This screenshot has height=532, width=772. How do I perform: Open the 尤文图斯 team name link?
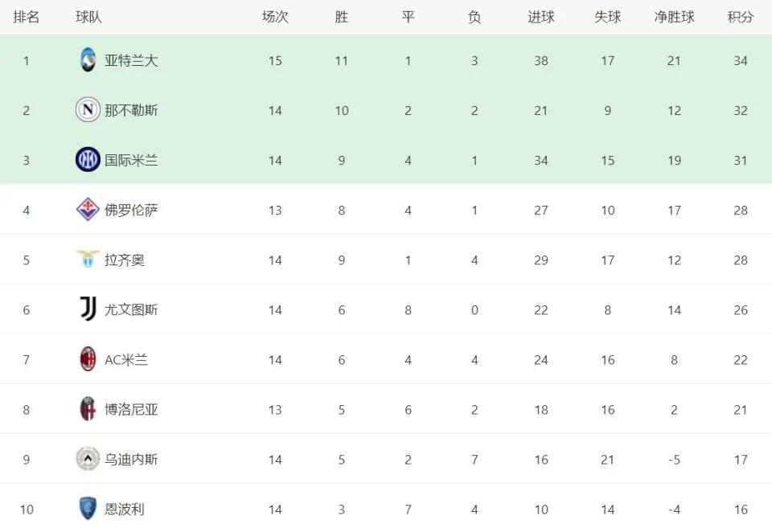click(131, 309)
